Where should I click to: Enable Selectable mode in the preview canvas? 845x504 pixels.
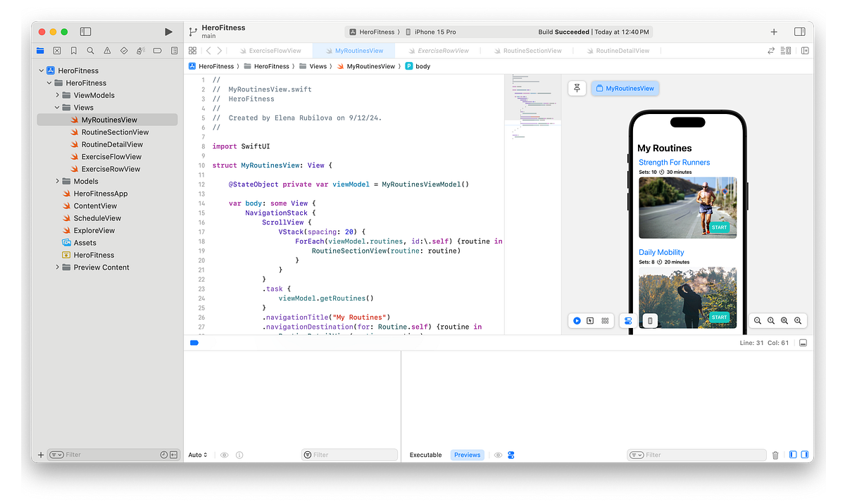pos(590,320)
